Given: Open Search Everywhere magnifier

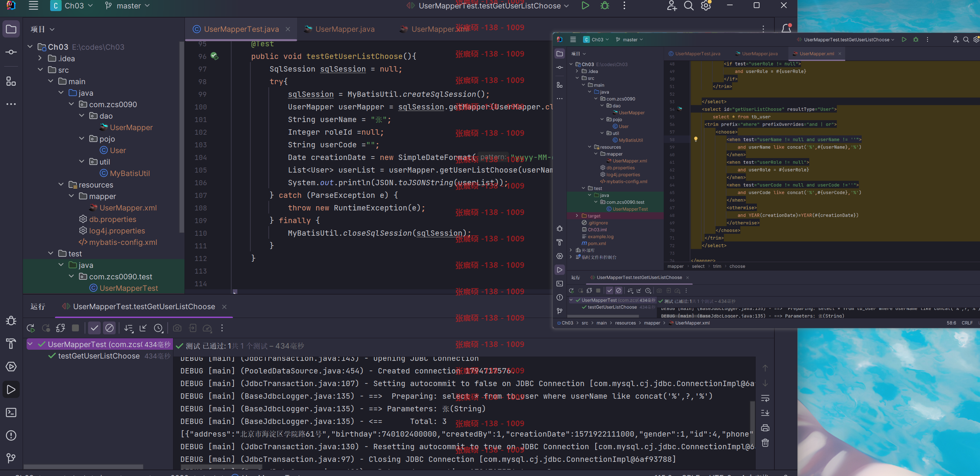Looking at the screenshot, I should [689, 6].
